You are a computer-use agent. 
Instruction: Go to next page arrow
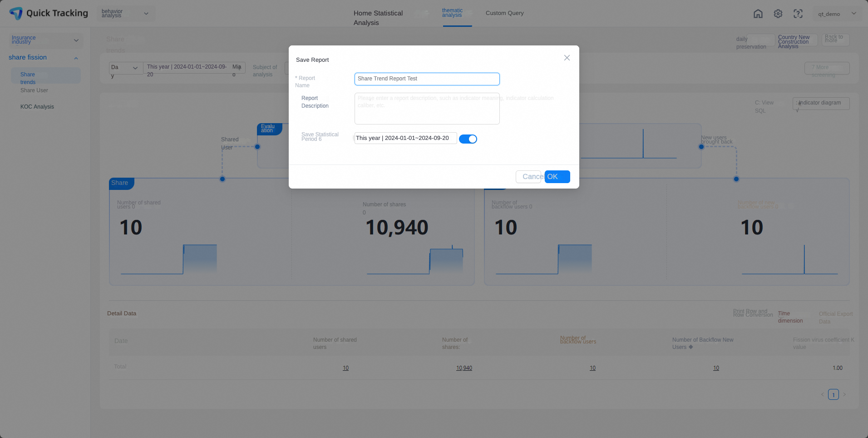(x=844, y=394)
